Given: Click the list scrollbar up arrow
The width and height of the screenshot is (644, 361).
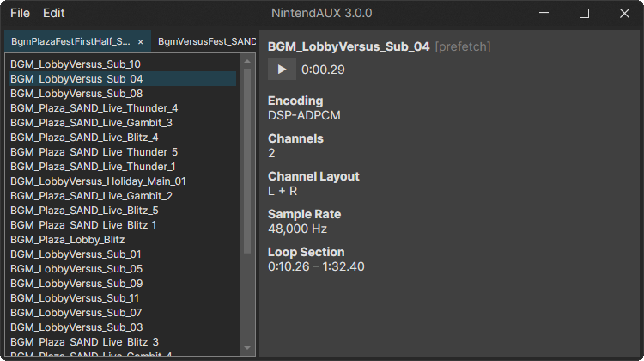Looking at the screenshot, I should coord(246,61).
